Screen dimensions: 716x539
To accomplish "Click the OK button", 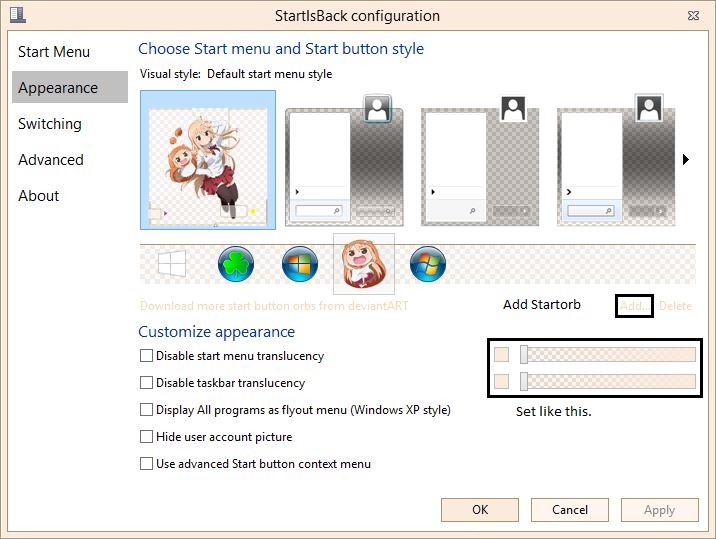I will (480, 510).
